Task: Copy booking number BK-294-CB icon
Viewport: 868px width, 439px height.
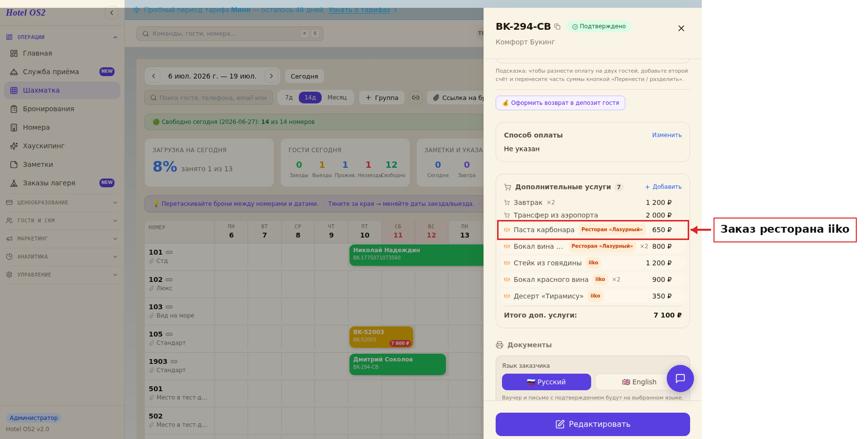Action: pos(558,27)
